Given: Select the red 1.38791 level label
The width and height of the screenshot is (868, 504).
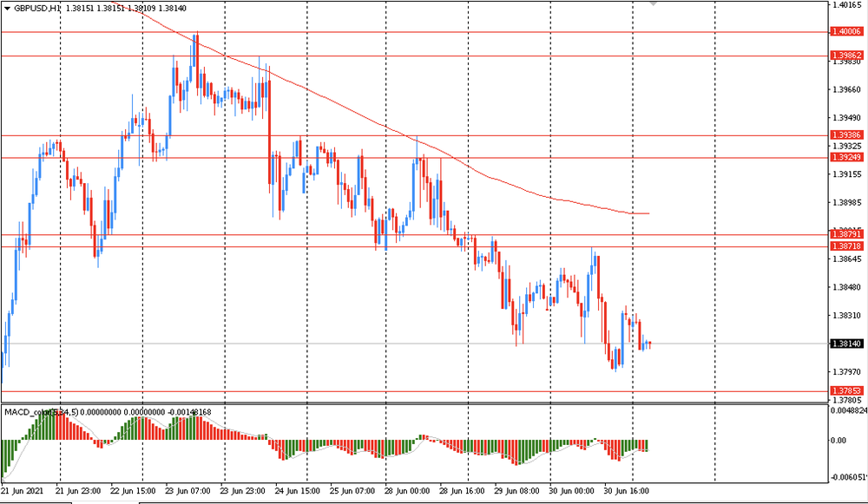Looking at the screenshot, I should pyautogui.click(x=847, y=234).
